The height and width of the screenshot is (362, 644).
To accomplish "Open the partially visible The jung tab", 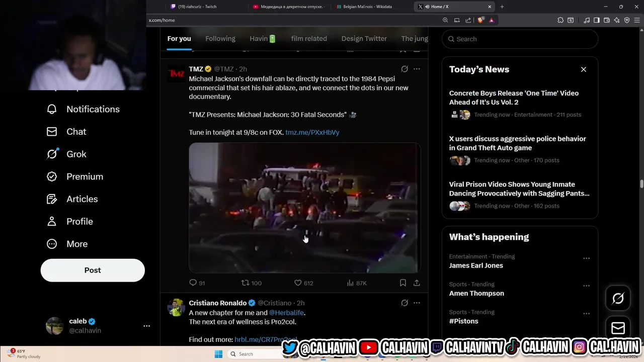I will click(415, 39).
